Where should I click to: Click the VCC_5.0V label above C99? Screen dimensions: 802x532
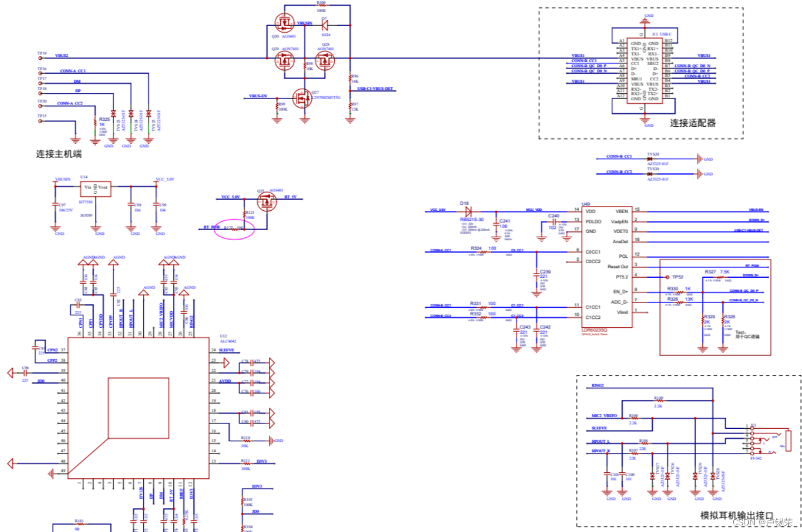165,179
